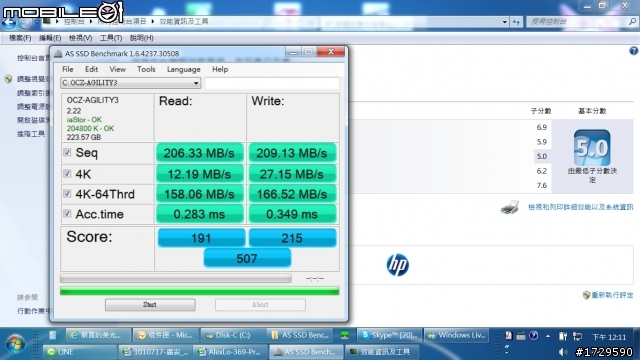Viewport: 640px width, 360px height.
Task: Click the address bar refresh button
Action: [x=516, y=22]
